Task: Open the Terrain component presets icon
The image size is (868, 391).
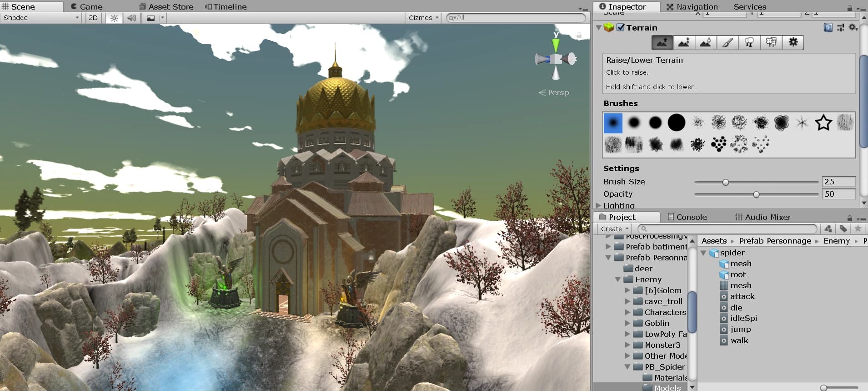Action: point(840,28)
